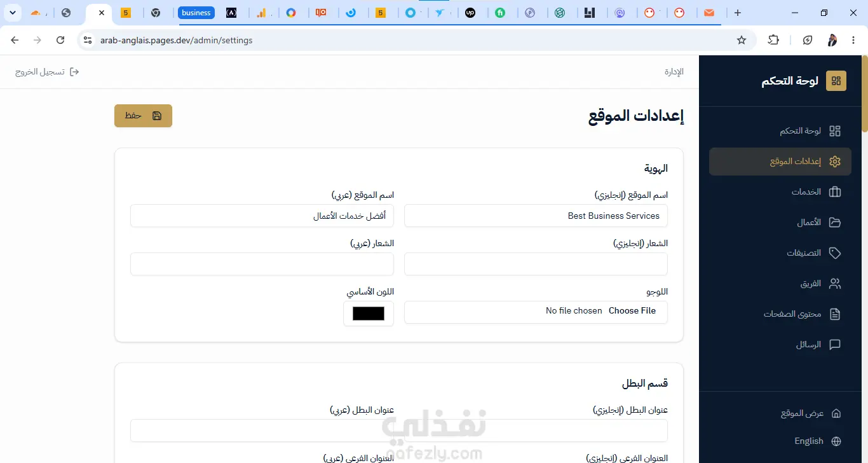Click the 'No file chosen' text
This screenshot has height=463, width=868.
574,311
